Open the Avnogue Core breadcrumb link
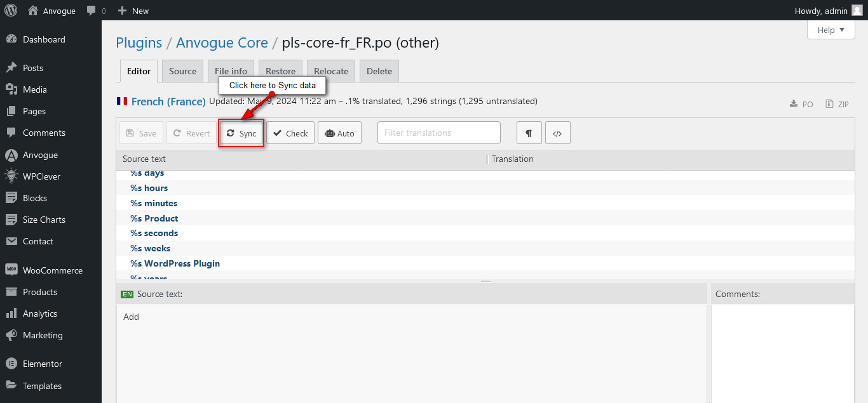This screenshot has height=403, width=868. pyautogui.click(x=222, y=43)
